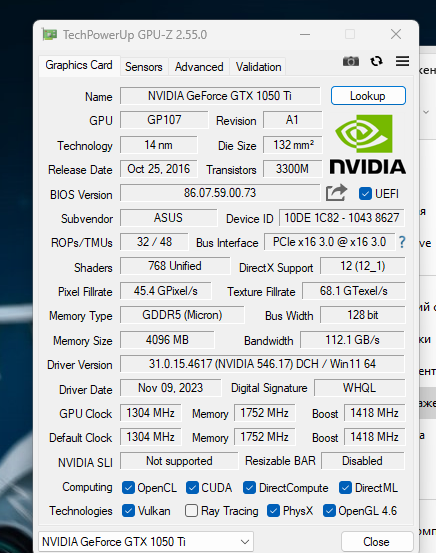This screenshot has height=553, width=436.
Task: Click the Bus Interface question mark
Action: [x=402, y=242]
